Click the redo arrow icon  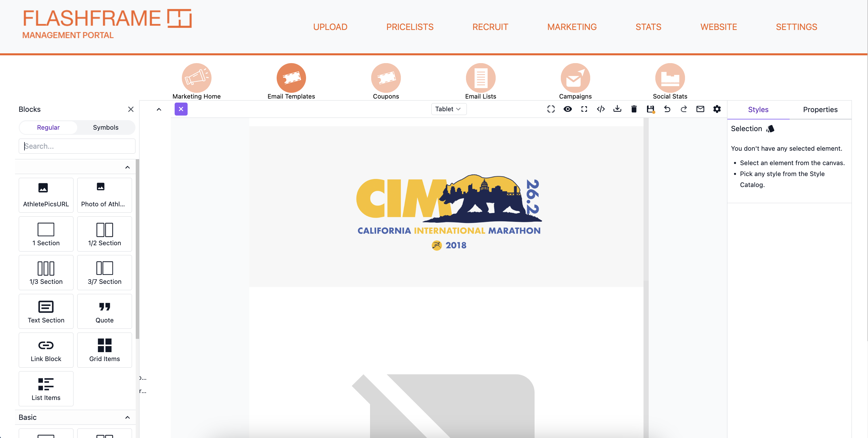click(x=684, y=109)
